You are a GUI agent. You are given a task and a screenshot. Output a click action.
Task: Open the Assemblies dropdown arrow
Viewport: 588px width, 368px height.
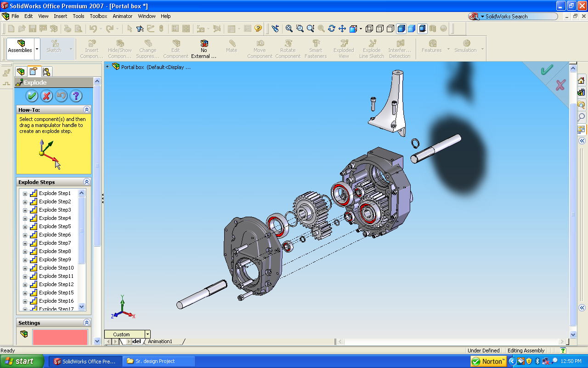(37, 48)
